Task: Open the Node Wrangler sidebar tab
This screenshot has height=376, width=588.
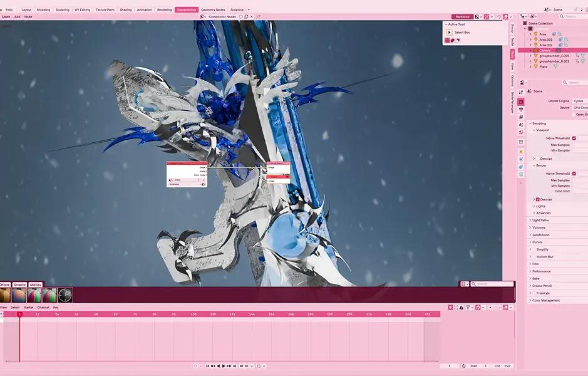Action: pyautogui.click(x=512, y=102)
